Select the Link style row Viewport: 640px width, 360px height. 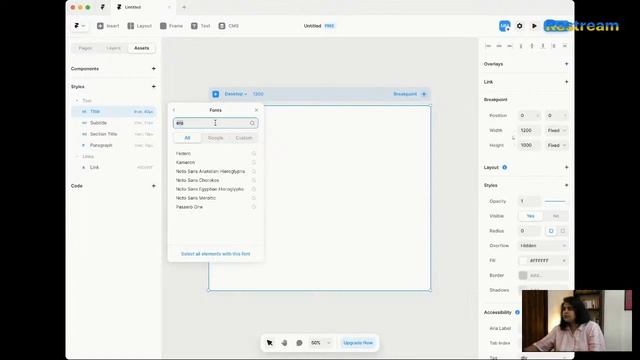(113, 167)
